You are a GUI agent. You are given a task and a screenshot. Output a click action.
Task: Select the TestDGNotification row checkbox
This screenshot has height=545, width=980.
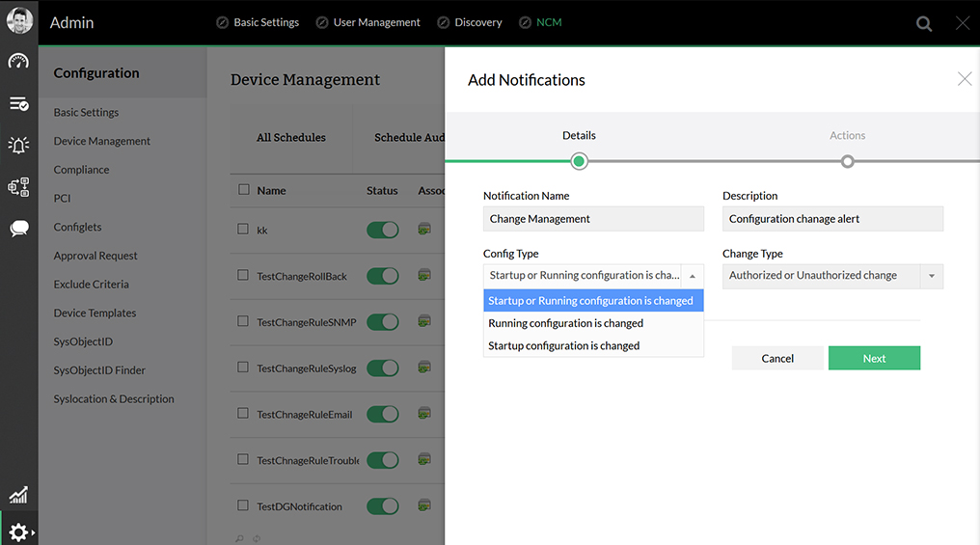coord(243,505)
